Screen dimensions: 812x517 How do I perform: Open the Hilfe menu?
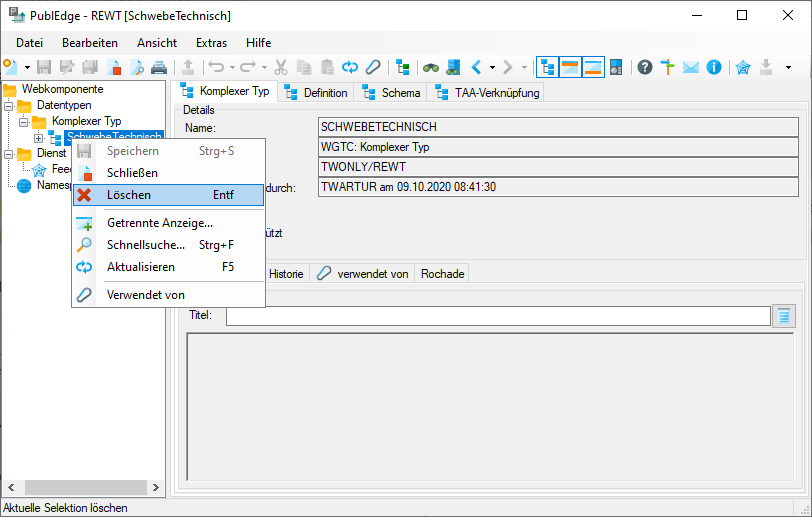(258, 43)
